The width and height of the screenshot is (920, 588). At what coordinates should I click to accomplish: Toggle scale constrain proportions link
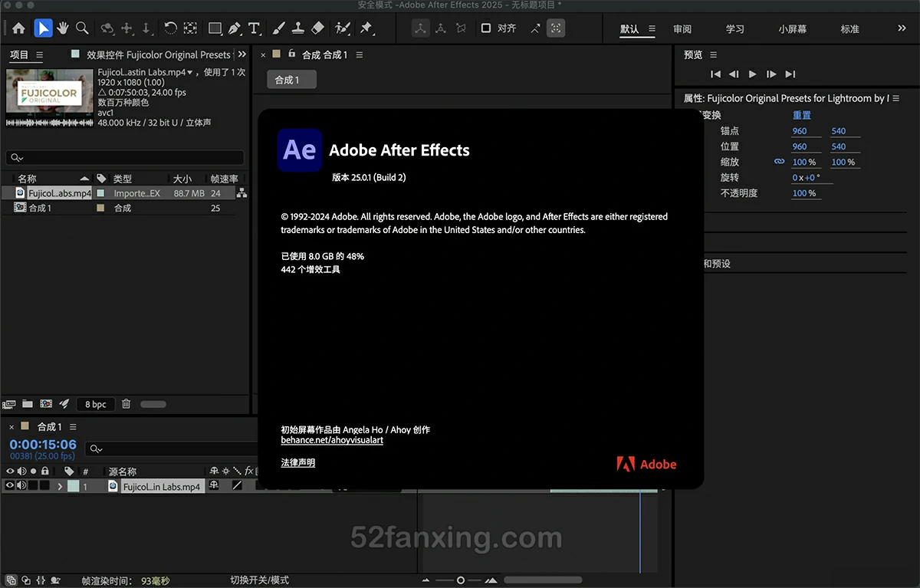tap(779, 162)
